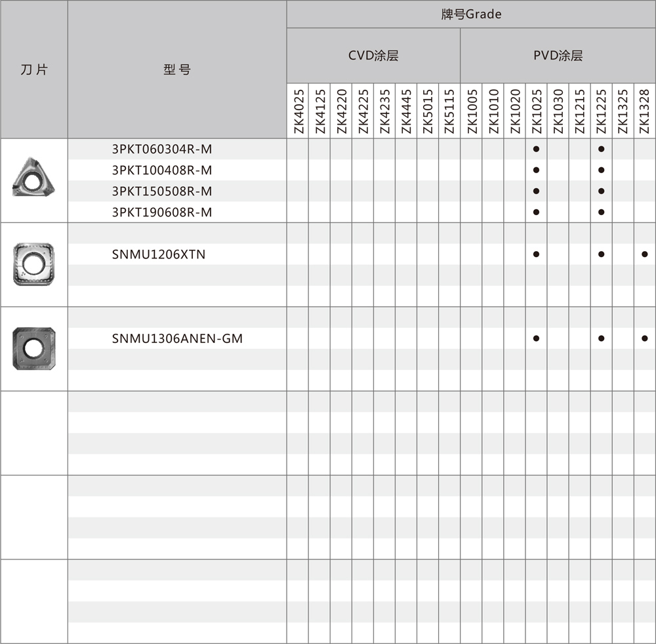Viewport: 656px width, 644px height.
Task: Click the ZK1328 dot in SNMU1206XTN row
Action: [645, 254]
